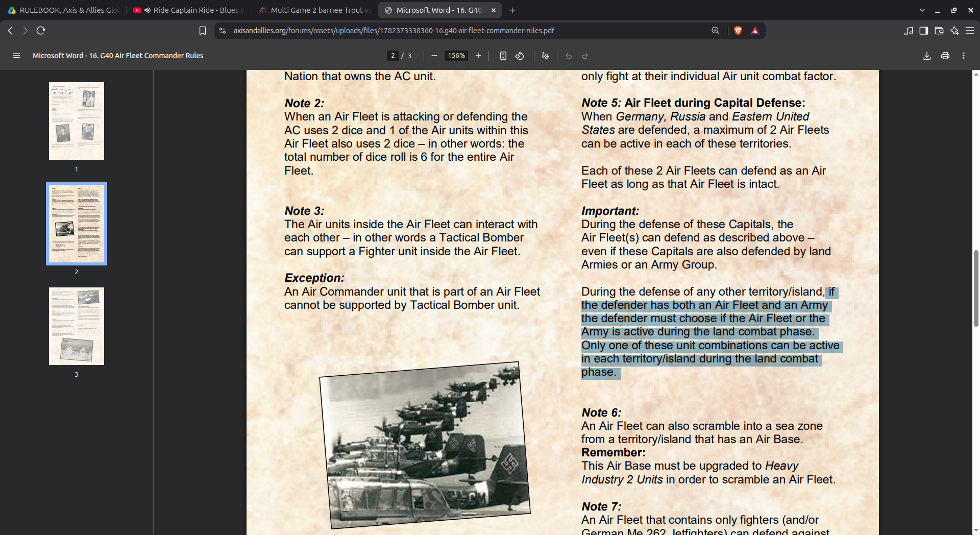Image resolution: width=980 pixels, height=535 pixels.
Task: Click the 'Remember:' label
Action: [x=613, y=452]
